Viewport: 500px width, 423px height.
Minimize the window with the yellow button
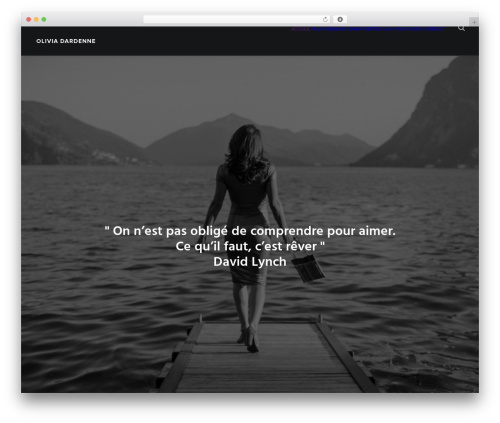coord(36,19)
